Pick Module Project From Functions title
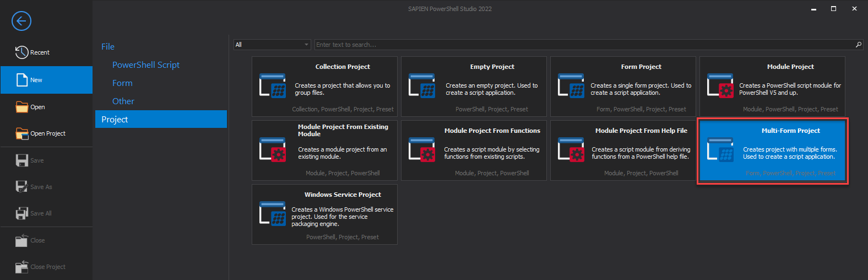 pos(492,131)
